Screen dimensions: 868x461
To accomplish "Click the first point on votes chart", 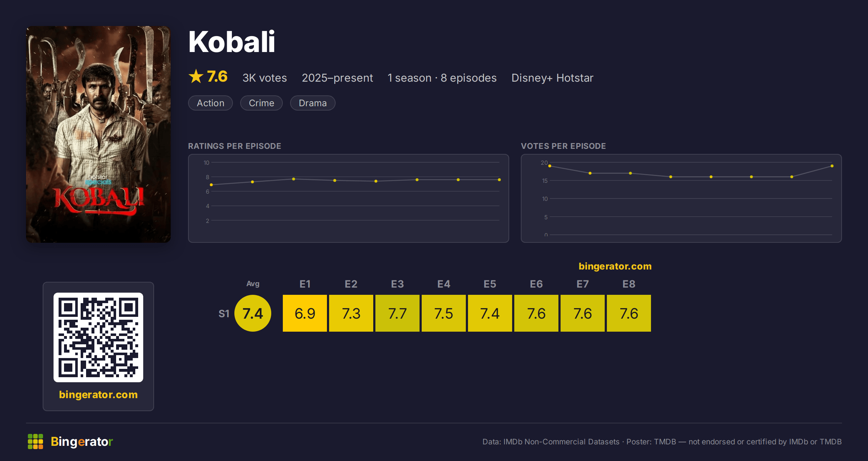I will (550, 166).
